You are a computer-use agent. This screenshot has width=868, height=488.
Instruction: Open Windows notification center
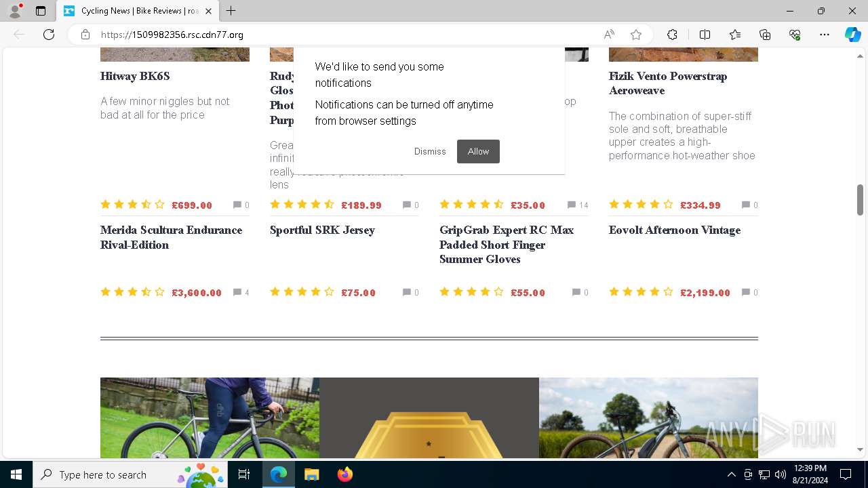pos(846,474)
